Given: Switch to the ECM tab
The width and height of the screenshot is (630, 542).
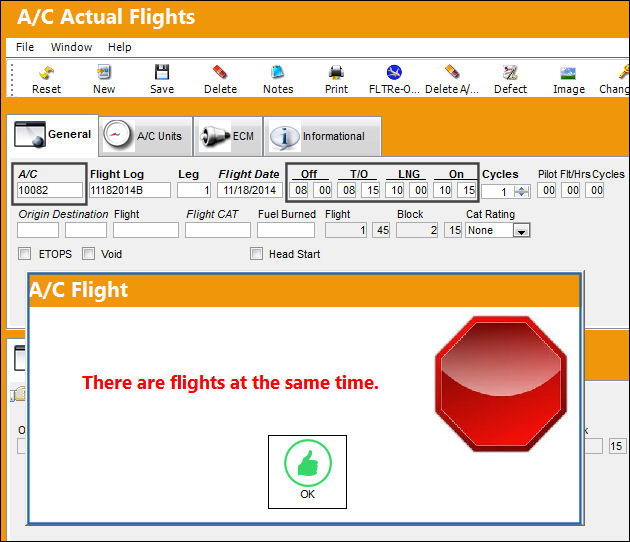Looking at the screenshot, I should [x=228, y=136].
